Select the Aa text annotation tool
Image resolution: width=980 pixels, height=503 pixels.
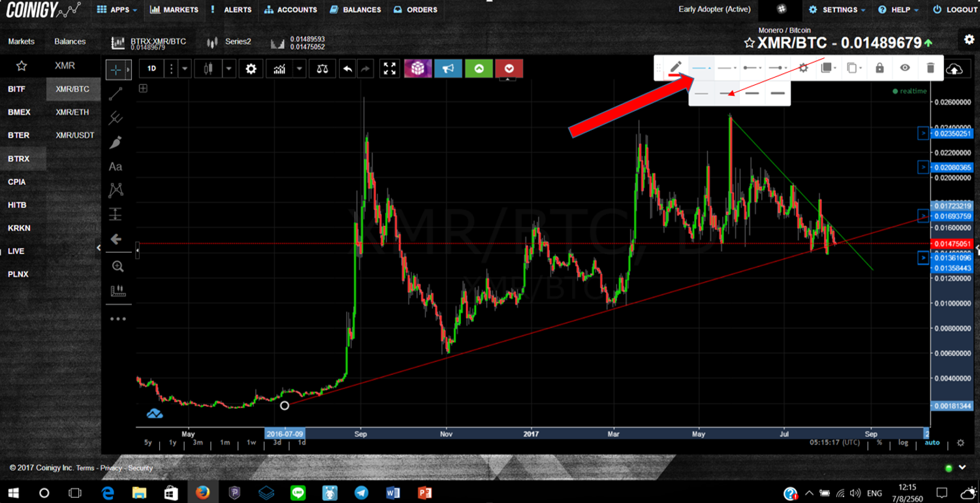116,167
